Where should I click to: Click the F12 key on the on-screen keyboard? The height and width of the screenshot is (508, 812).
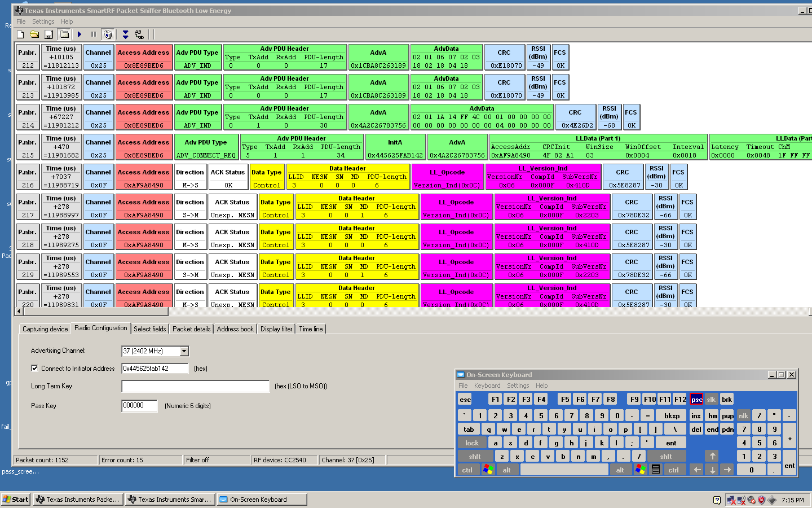click(x=680, y=400)
